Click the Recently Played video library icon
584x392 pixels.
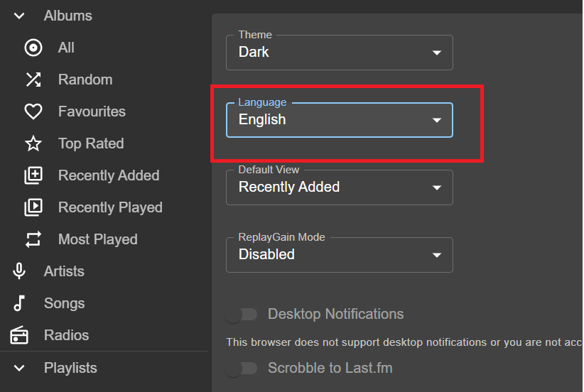pos(33,207)
